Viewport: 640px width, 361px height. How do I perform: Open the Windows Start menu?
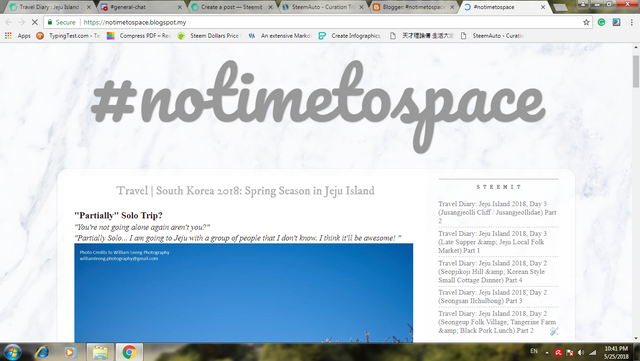pos(12,352)
